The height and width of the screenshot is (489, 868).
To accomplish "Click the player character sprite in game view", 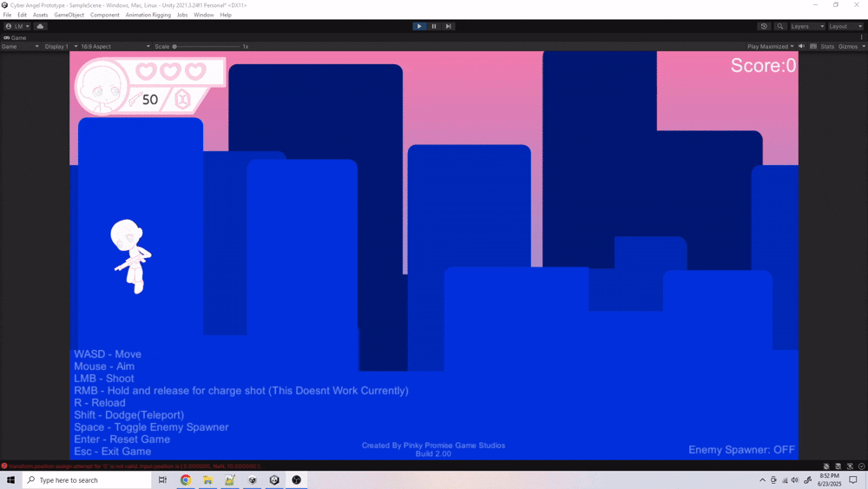I will pyautogui.click(x=131, y=256).
